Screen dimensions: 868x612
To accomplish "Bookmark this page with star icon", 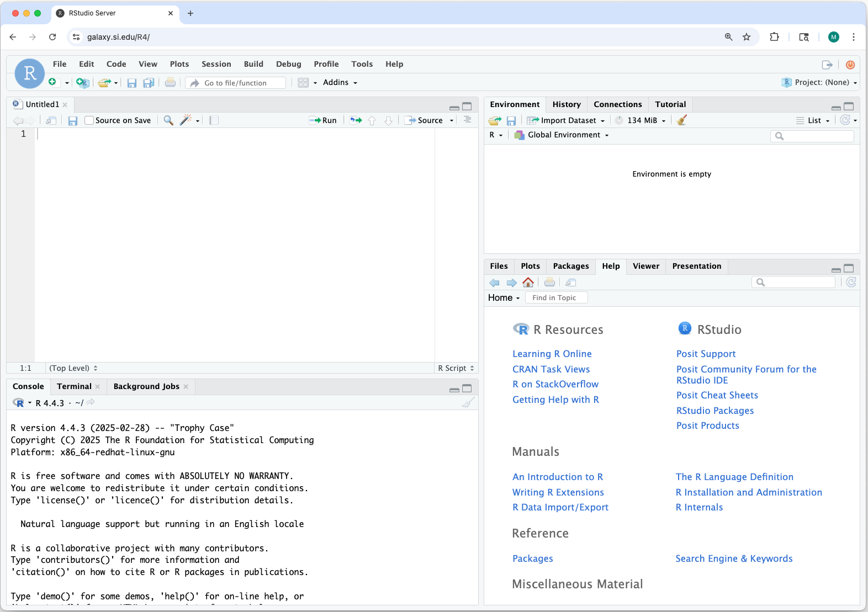I will [747, 37].
